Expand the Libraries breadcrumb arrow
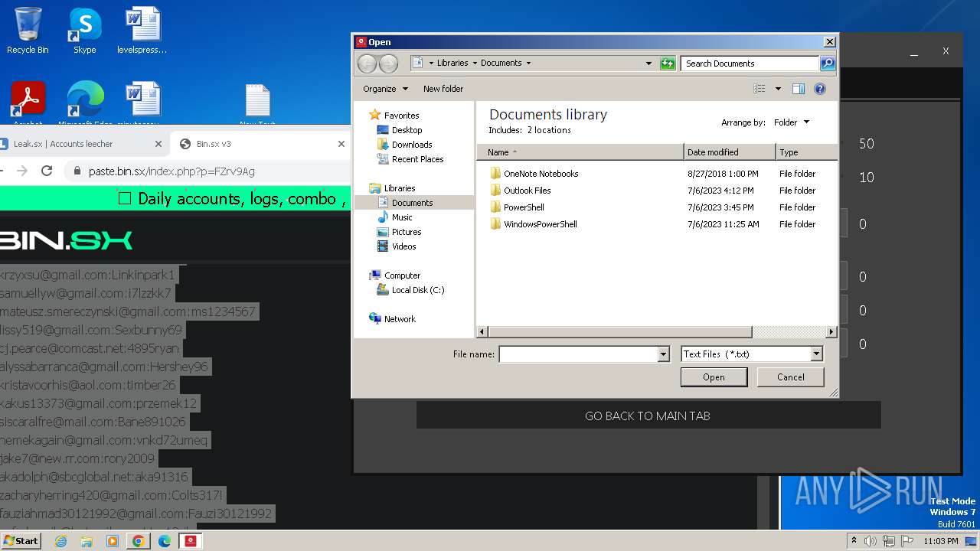 coord(475,64)
